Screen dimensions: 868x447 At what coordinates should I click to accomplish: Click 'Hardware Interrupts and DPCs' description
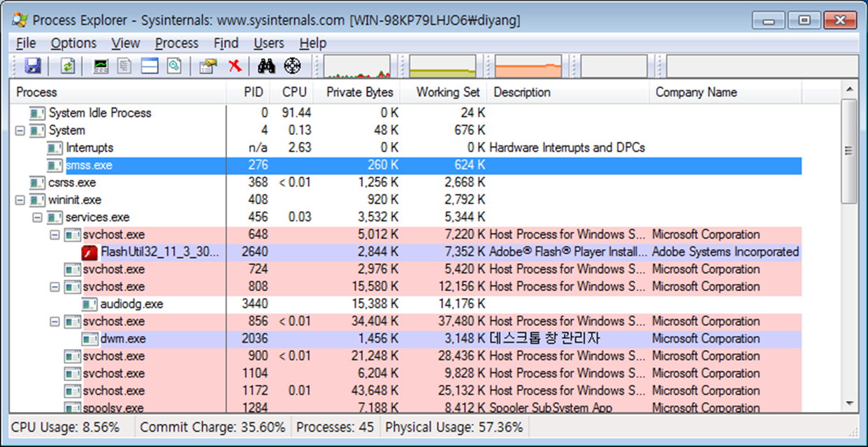tap(567, 148)
